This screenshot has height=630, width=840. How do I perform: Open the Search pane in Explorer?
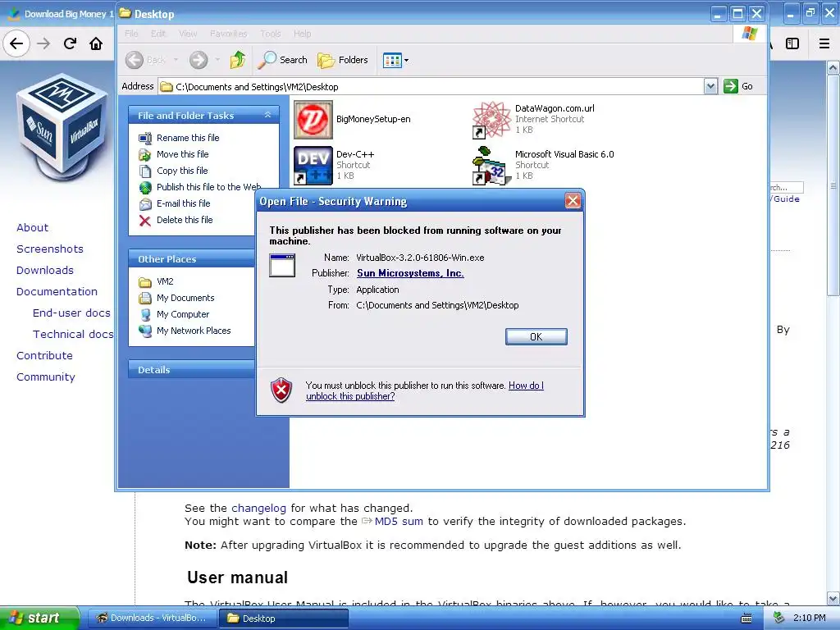click(282, 60)
